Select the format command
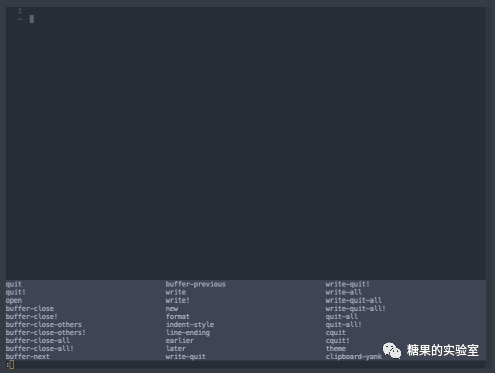The height and width of the screenshot is (373, 495). click(x=178, y=316)
